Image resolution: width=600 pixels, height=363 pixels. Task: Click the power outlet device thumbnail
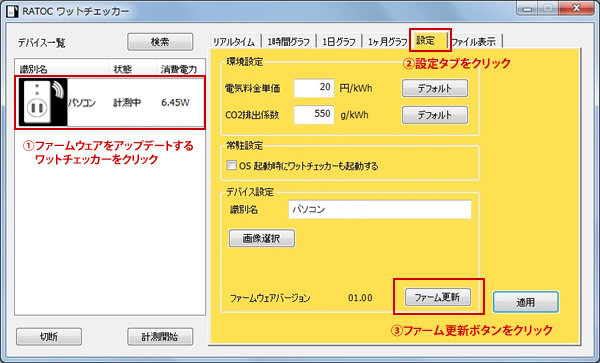43,103
